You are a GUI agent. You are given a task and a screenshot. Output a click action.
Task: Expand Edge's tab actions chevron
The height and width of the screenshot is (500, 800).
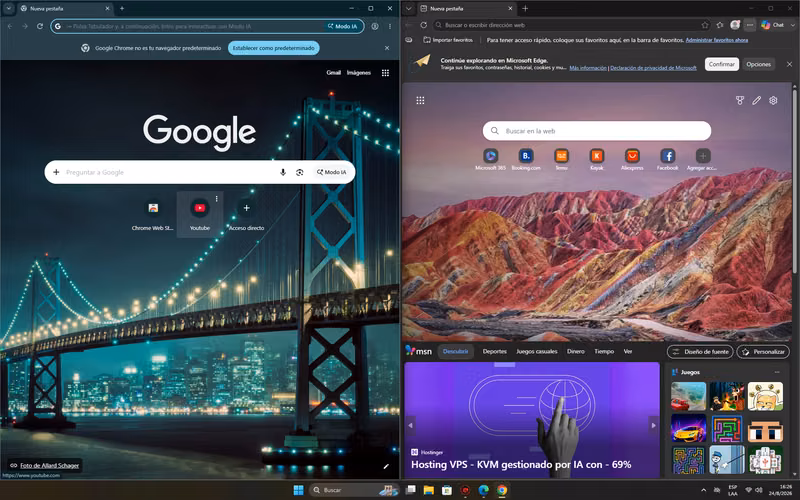click(x=409, y=9)
